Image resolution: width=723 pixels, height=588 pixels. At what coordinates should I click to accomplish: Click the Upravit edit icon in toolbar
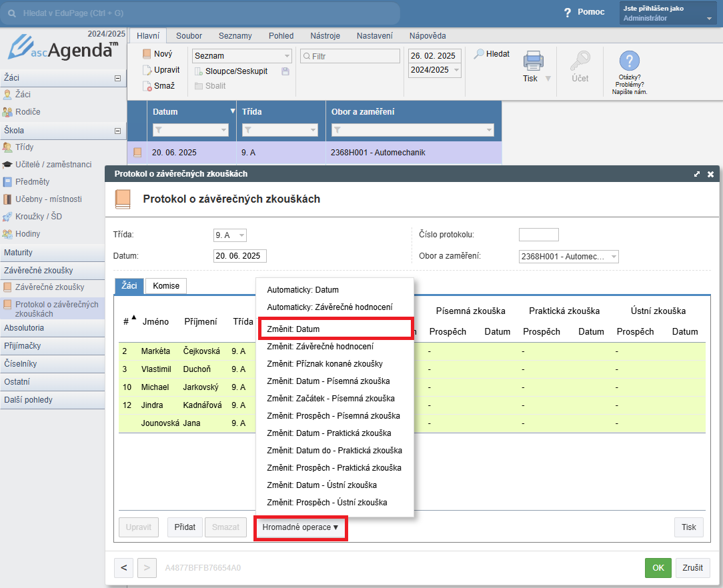(147, 70)
